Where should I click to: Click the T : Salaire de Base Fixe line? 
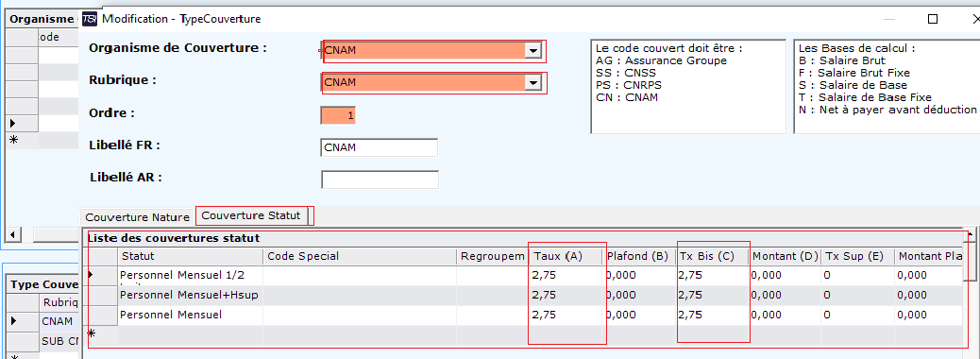(865, 97)
